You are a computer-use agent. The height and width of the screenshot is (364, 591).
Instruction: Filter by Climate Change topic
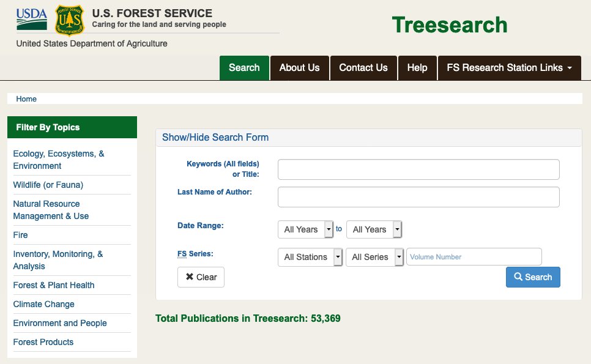(43, 304)
